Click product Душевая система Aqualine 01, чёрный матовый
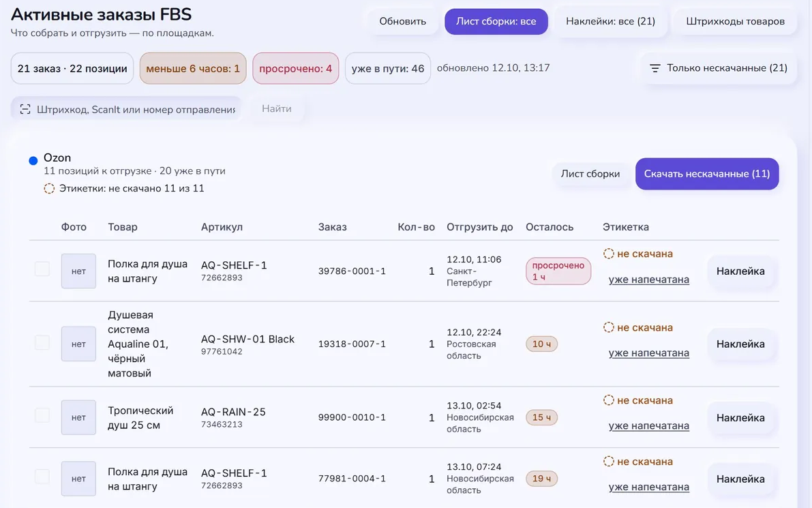The width and height of the screenshot is (812, 508). (x=138, y=344)
